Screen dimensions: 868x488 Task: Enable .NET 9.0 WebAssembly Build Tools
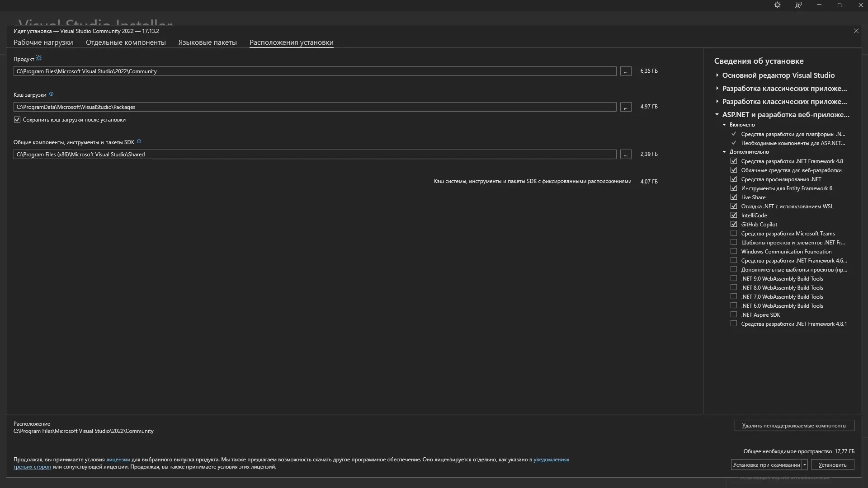tap(734, 278)
